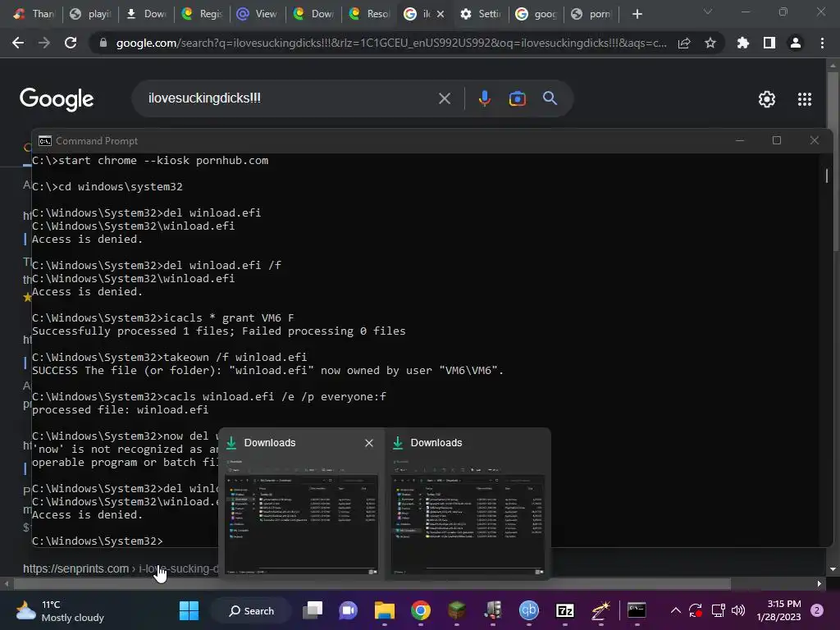The width and height of the screenshot is (840, 630).
Task: Open the senprints.com search result link
Action: [120, 568]
